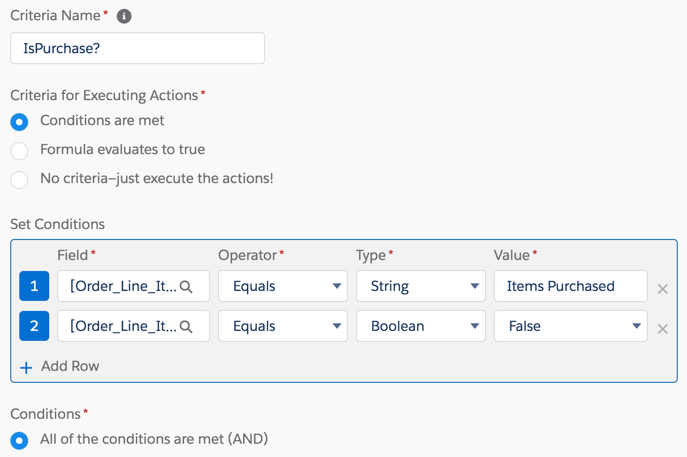Open the row 1 Equals operator dropdown
This screenshot has height=457, width=687.
point(283,286)
